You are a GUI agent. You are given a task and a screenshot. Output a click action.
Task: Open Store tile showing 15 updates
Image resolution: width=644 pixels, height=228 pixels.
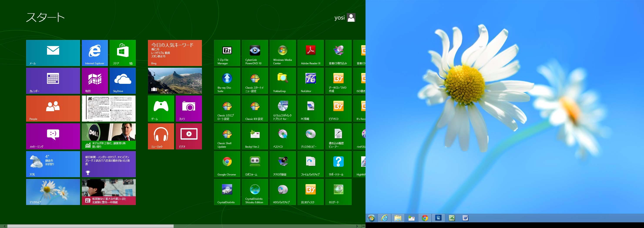coord(122,53)
